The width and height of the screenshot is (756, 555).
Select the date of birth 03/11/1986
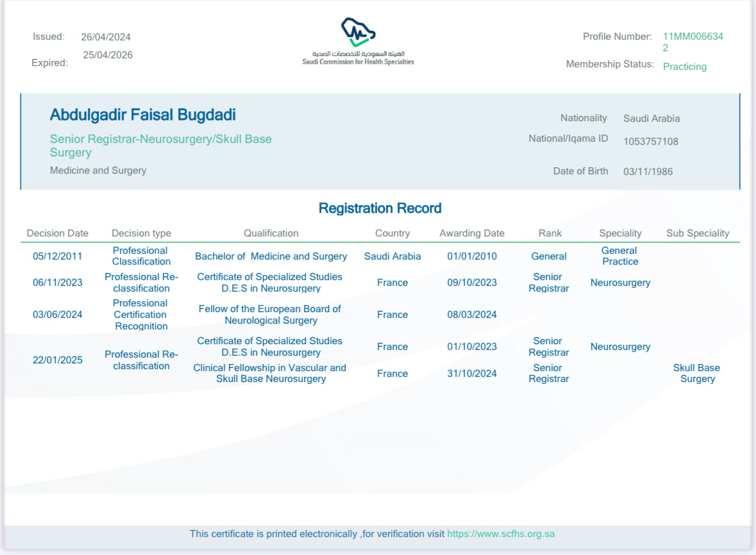648,172
